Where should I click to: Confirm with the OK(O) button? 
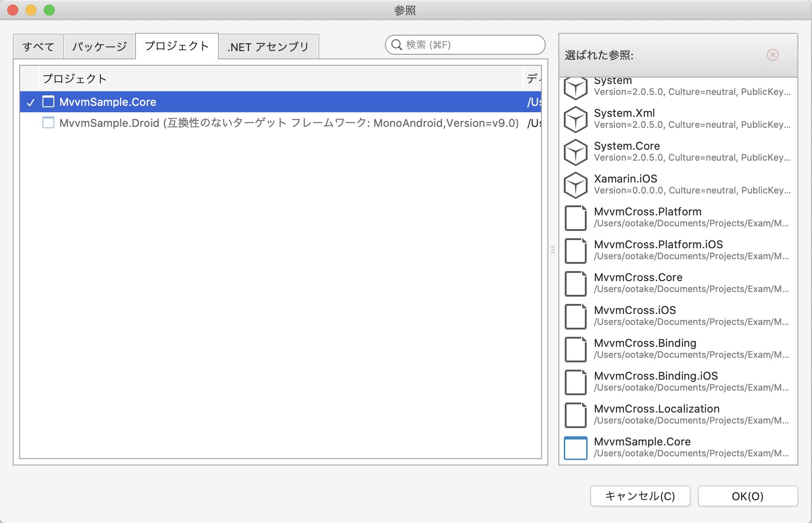pyautogui.click(x=747, y=496)
